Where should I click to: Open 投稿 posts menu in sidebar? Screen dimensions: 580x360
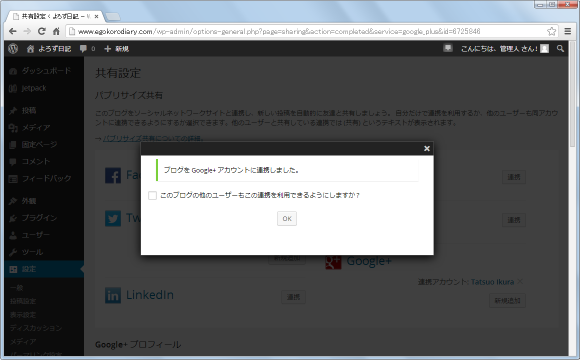tap(44, 110)
